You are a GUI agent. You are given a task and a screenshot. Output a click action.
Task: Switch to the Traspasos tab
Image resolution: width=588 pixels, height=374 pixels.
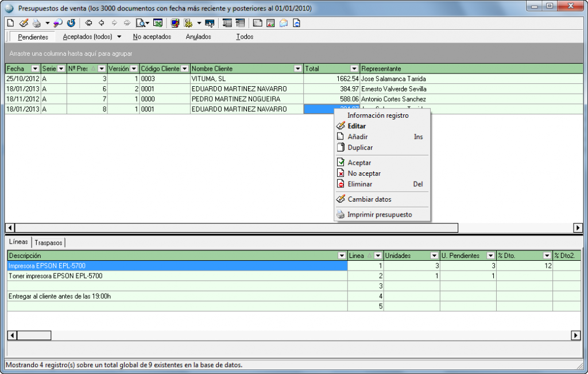(x=48, y=242)
